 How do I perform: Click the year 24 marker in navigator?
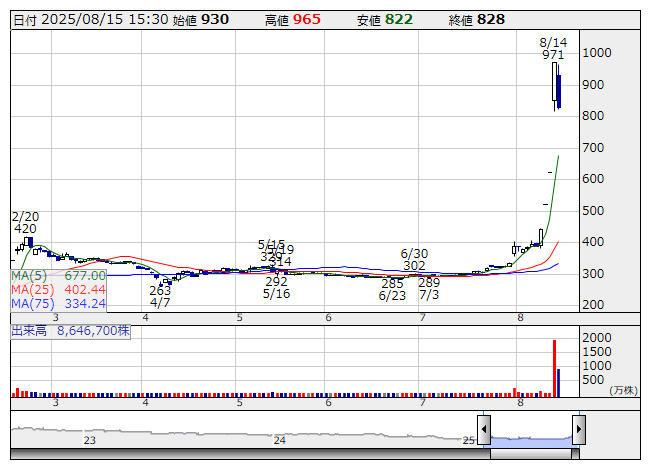click(x=279, y=440)
